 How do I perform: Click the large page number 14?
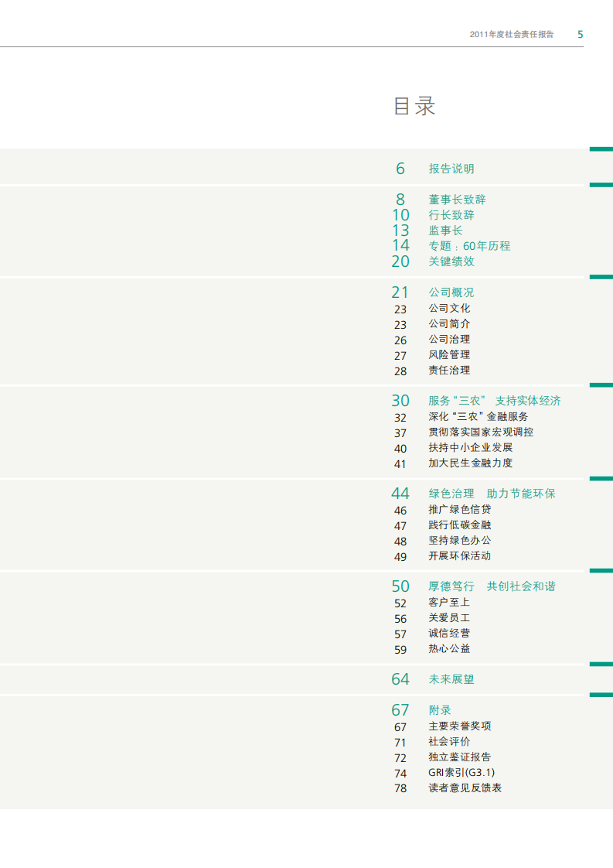click(400, 245)
